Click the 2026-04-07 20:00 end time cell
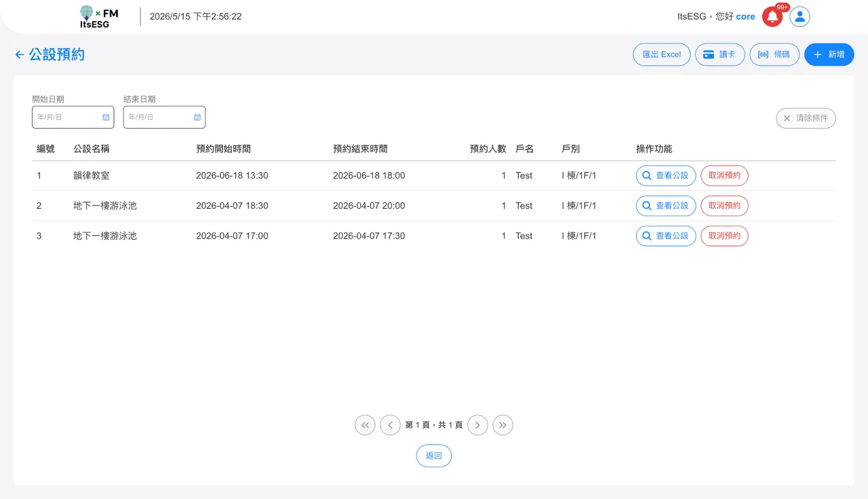The width and height of the screenshot is (868, 499). tap(369, 205)
